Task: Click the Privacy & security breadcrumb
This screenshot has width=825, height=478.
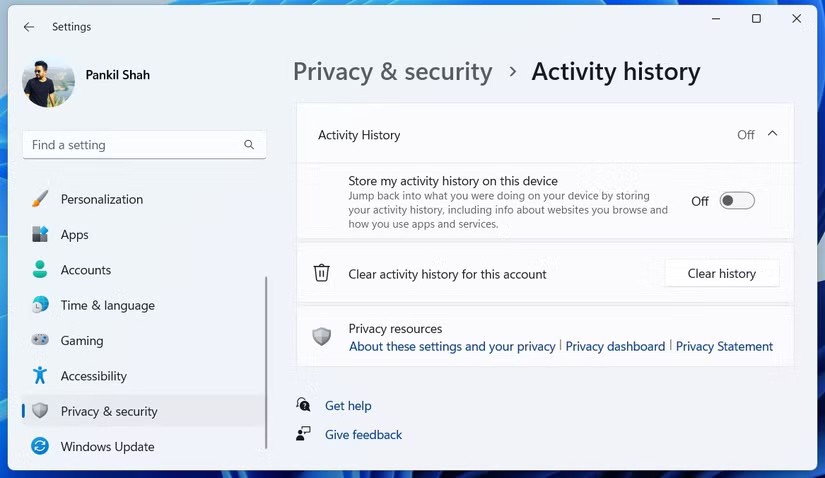Action: click(392, 72)
